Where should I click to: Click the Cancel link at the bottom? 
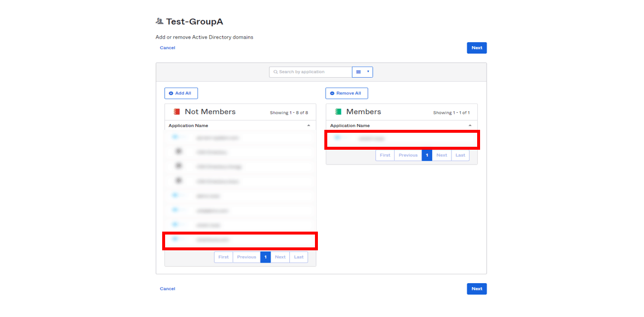(167, 289)
